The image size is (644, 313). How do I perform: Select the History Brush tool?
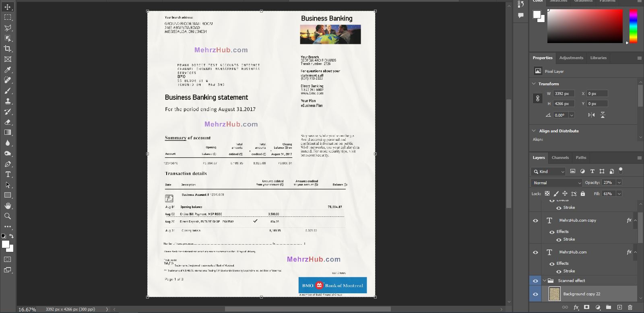8,111
